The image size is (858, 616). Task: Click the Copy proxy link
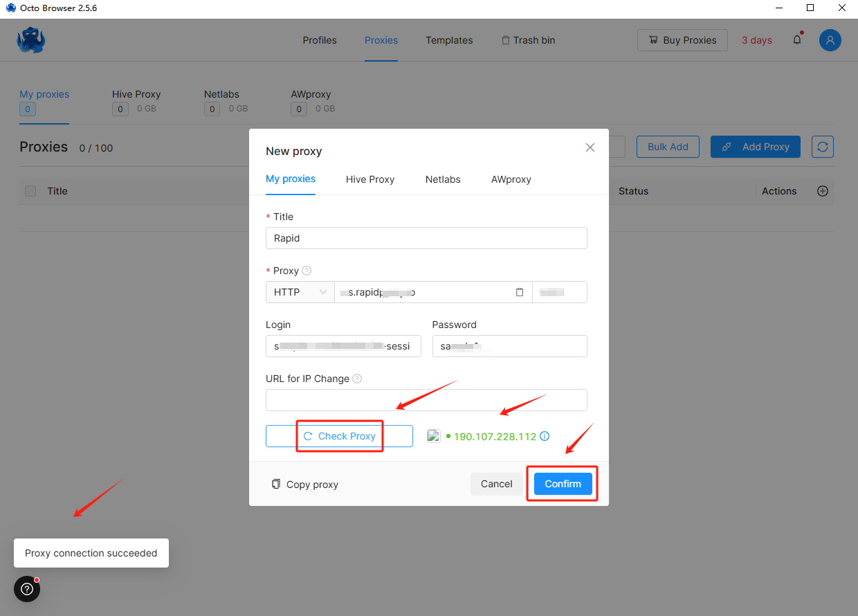pos(305,484)
